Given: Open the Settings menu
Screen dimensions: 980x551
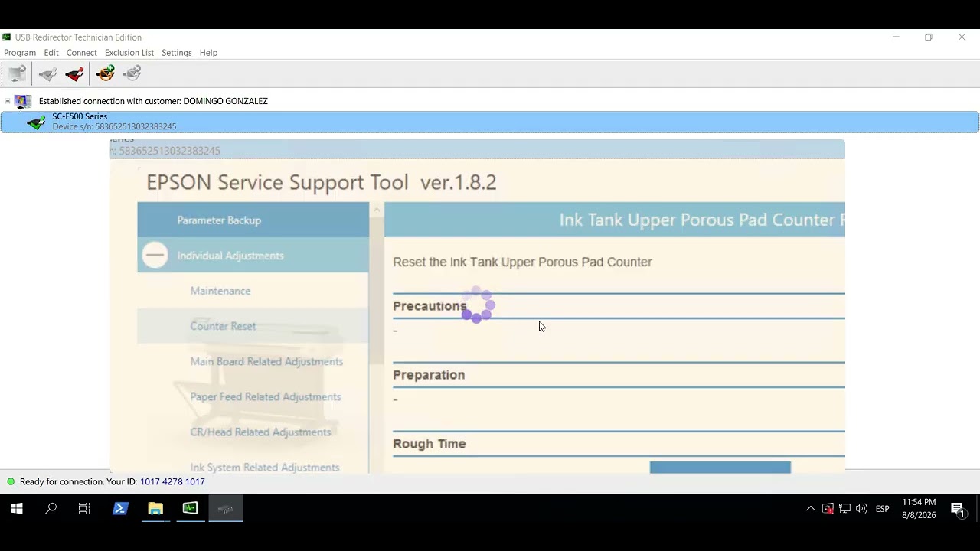Looking at the screenshot, I should (x=176, y=53).
